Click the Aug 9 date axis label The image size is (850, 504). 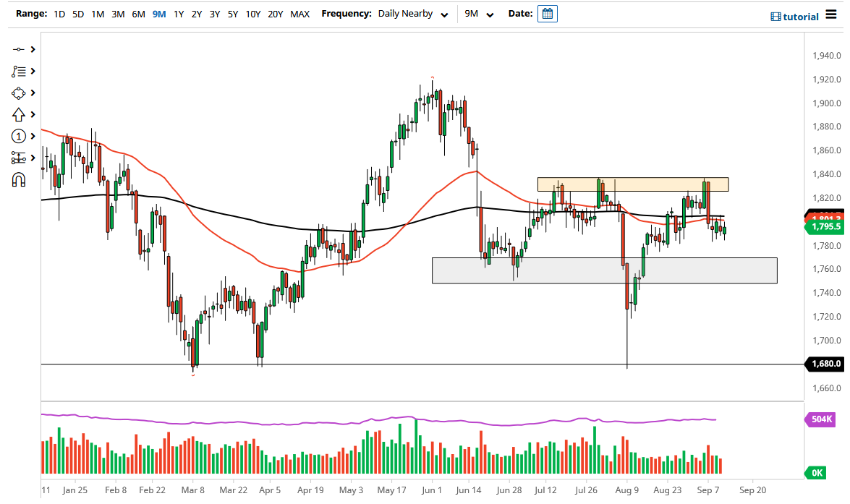(x=626, y=490)
